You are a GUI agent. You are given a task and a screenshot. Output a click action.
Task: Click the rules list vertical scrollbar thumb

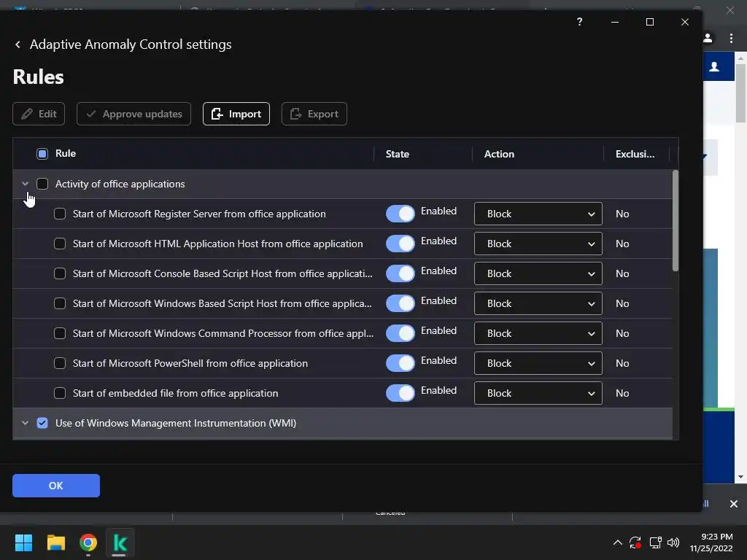(675, 220)
